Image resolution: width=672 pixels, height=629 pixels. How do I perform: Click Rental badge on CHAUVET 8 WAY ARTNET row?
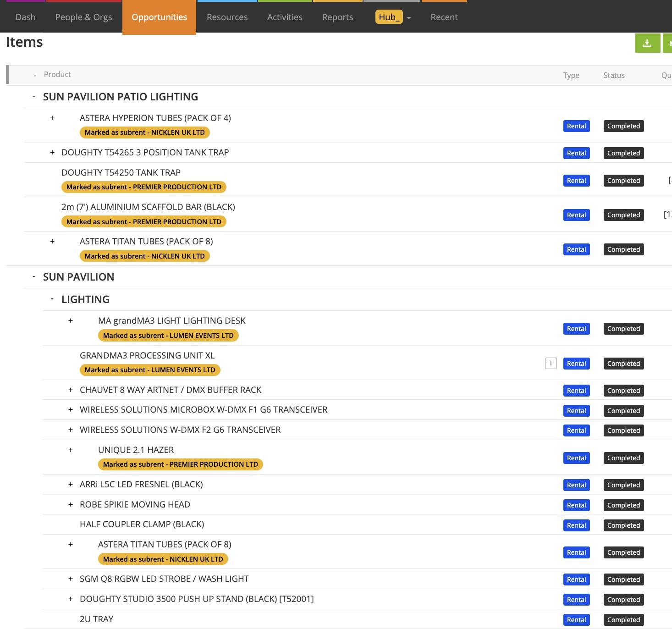click(576, 391)
